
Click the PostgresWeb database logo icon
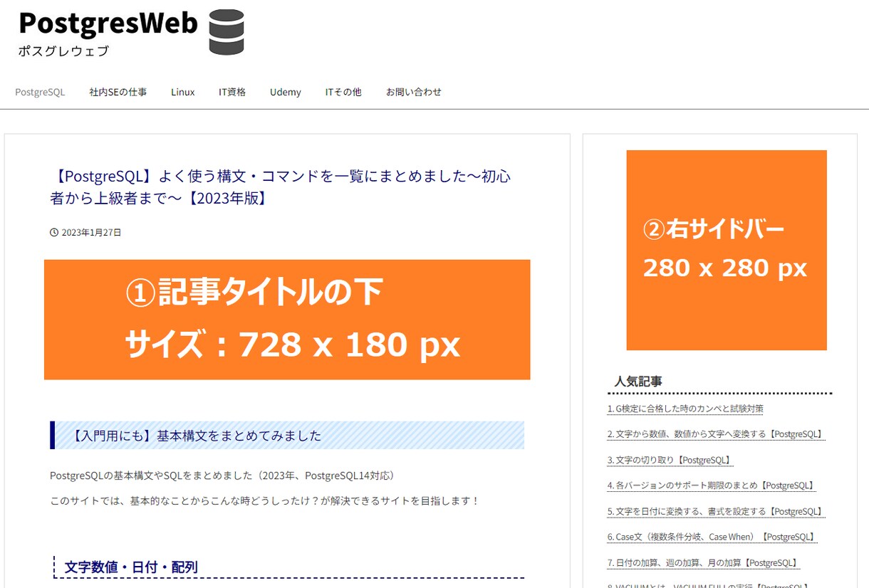(x=227, y=32)
